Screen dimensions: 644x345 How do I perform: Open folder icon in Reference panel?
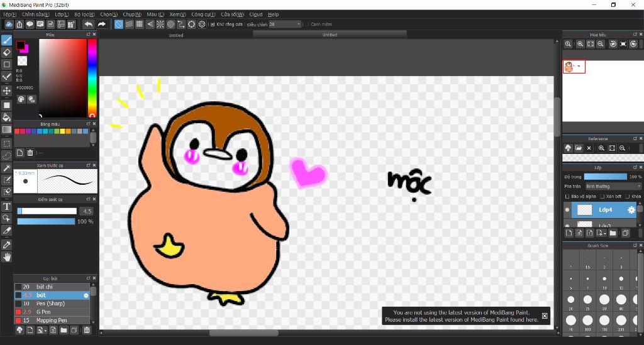tap(579, 148)
